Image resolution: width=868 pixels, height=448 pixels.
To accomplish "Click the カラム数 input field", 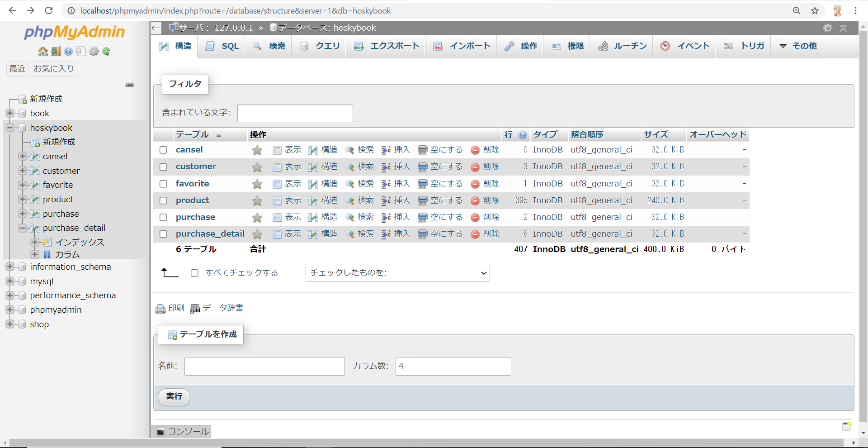I will (453, 367).
